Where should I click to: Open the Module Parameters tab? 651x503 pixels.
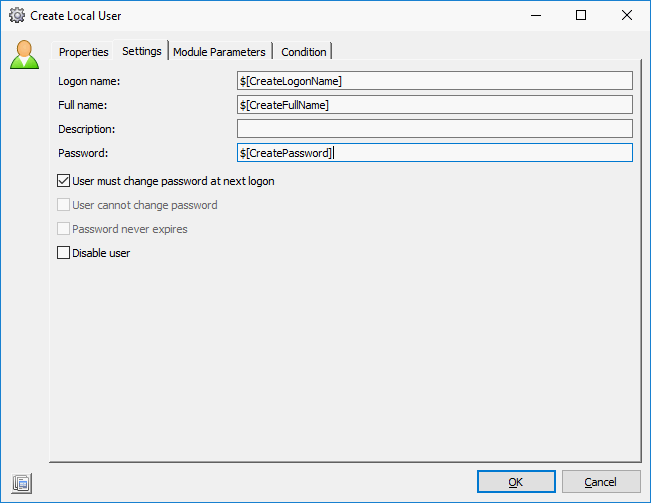(x=219, y=52)
